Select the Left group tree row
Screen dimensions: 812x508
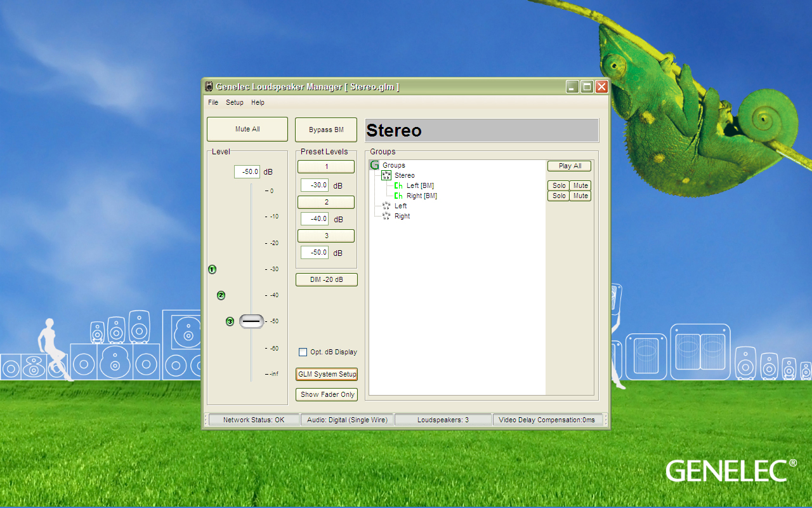pos(401,206)
